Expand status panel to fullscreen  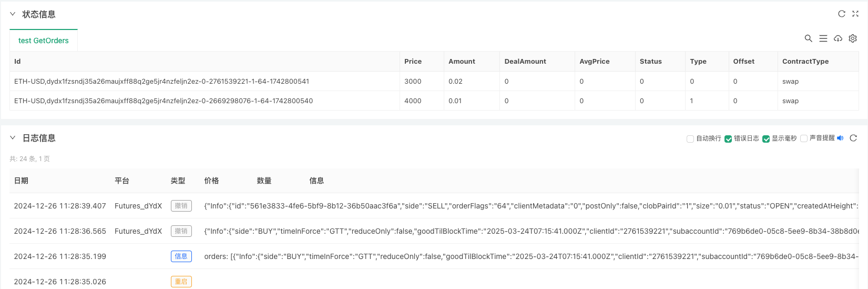[x=855, y=14]
